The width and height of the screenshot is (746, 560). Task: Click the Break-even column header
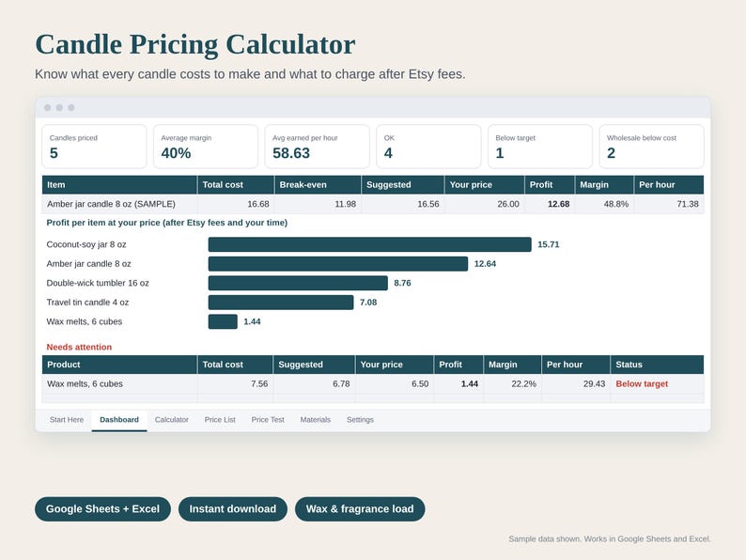pos(318,184)
